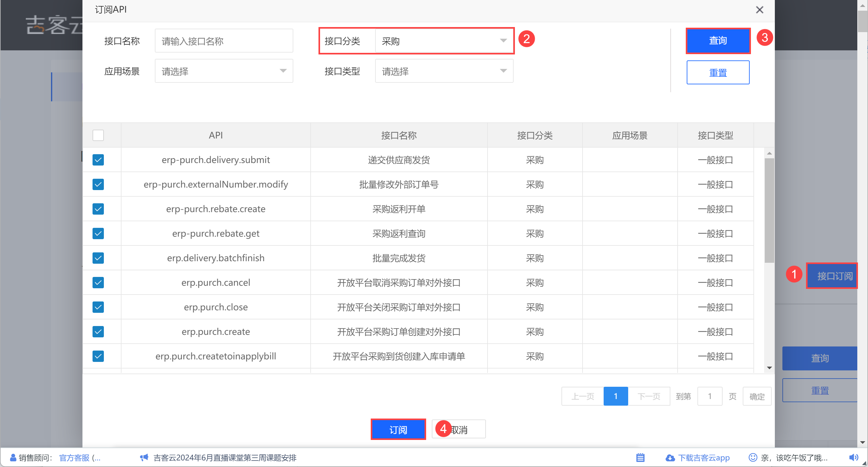
Task: Expand the 应用场景 dropdown
Action: tap(224, 71)
